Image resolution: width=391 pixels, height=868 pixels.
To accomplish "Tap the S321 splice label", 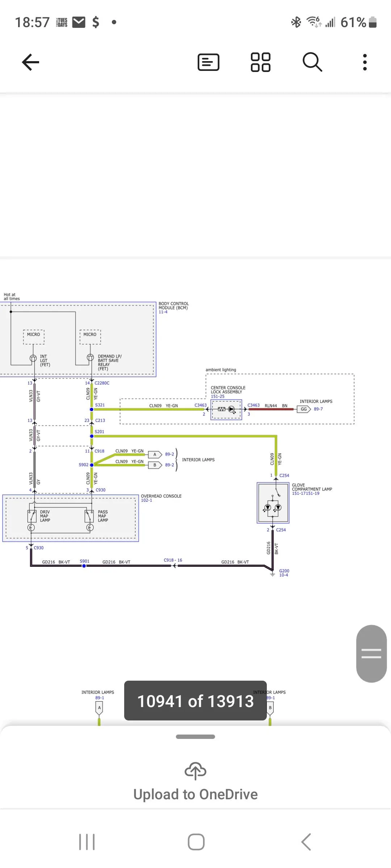I will [100, 405].
